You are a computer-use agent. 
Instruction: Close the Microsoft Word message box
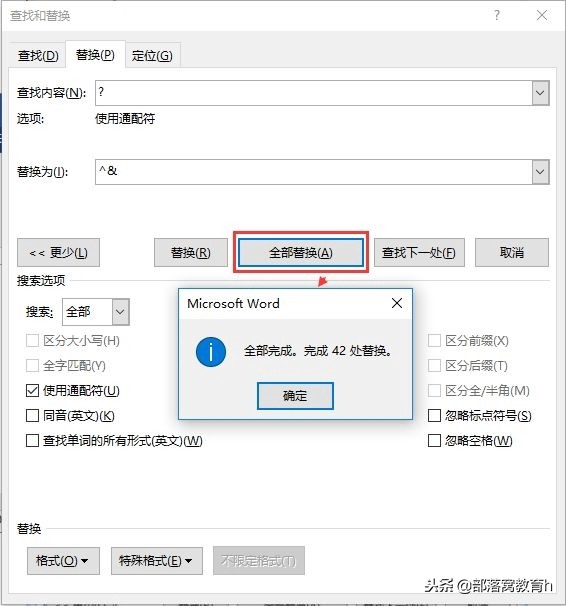click(397, 303)
